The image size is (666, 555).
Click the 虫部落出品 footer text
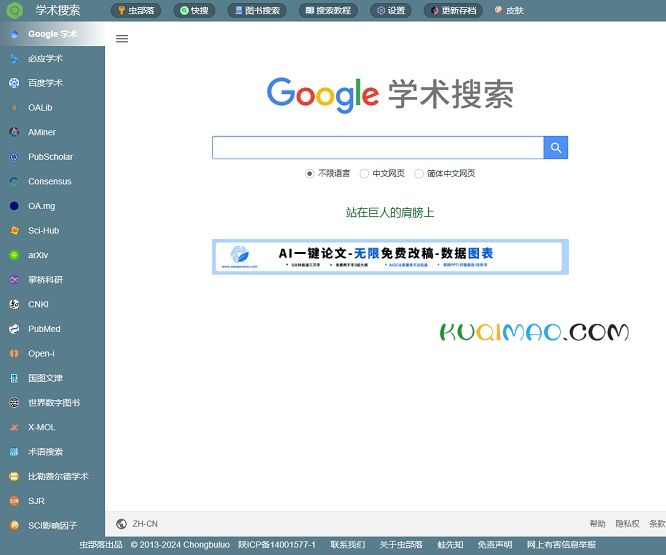point(101,545)
